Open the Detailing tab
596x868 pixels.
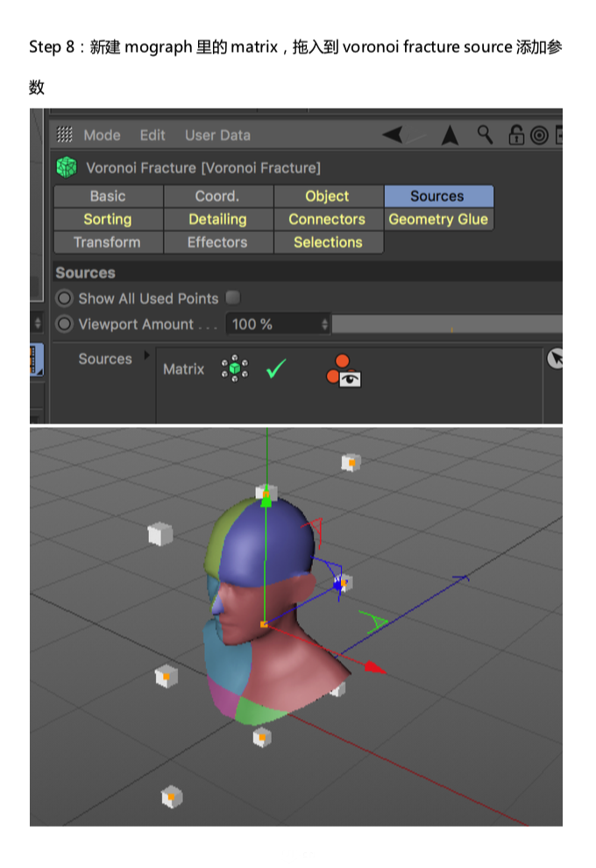click(218, 219)
